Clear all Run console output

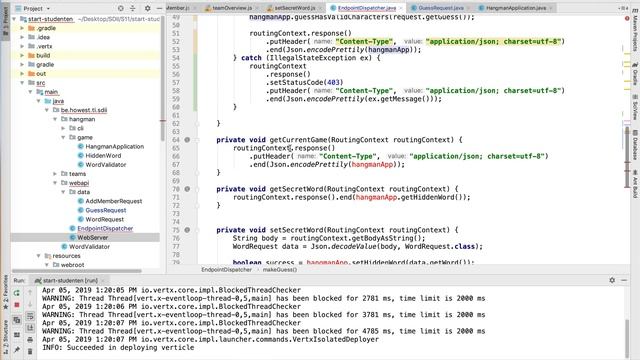click(30, 351)
